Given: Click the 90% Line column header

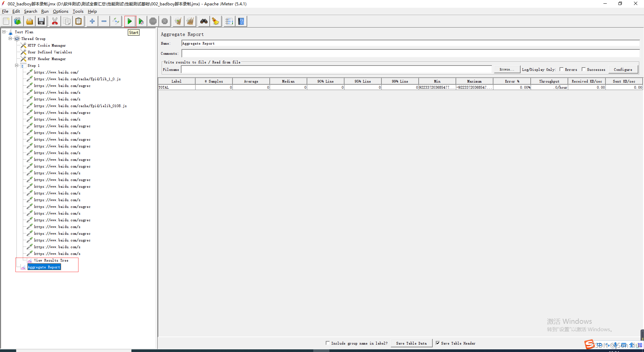Looking at the screenshot, I should point(325,81).
